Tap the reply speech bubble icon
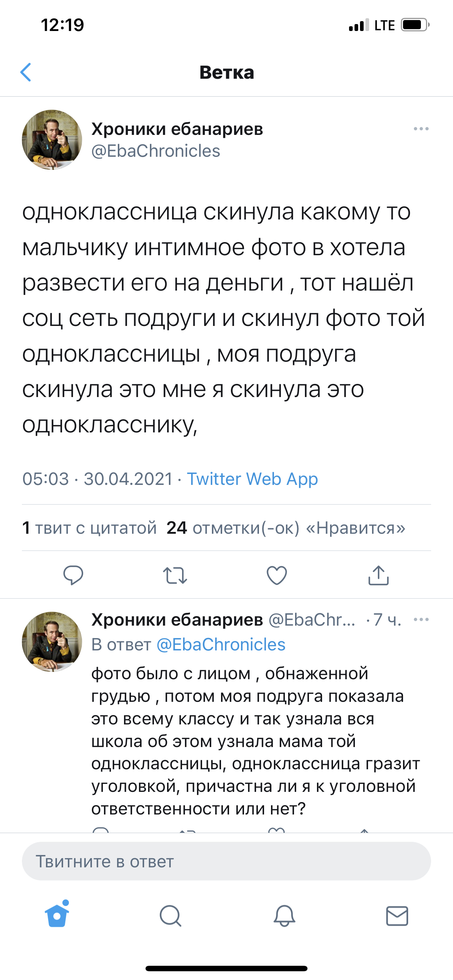The width and height of the screenshot is (453, 980). [73, 575]
